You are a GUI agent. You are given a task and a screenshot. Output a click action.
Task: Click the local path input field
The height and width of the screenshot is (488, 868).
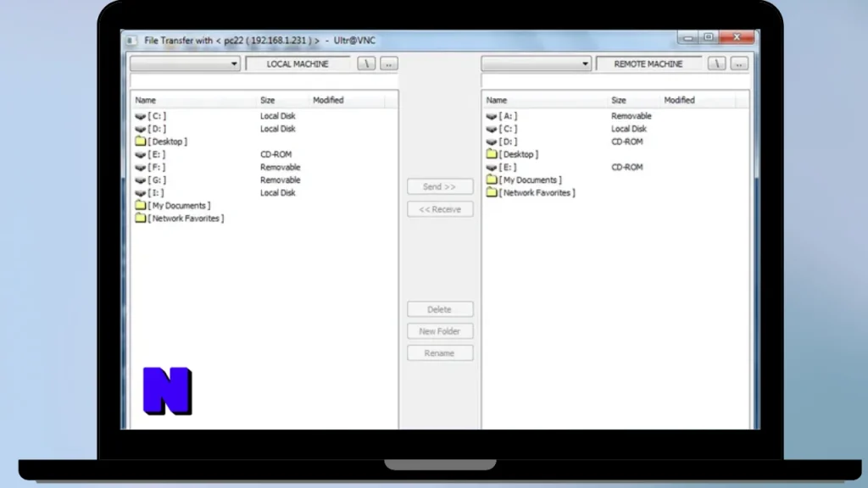click(264, 81)
